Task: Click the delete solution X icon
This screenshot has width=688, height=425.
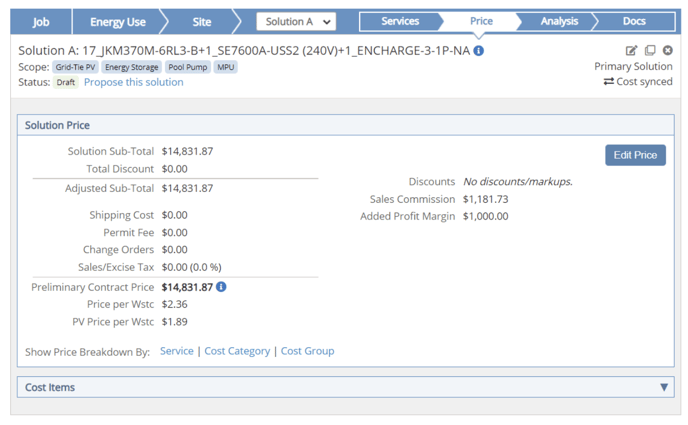Action: click(667, 51)
